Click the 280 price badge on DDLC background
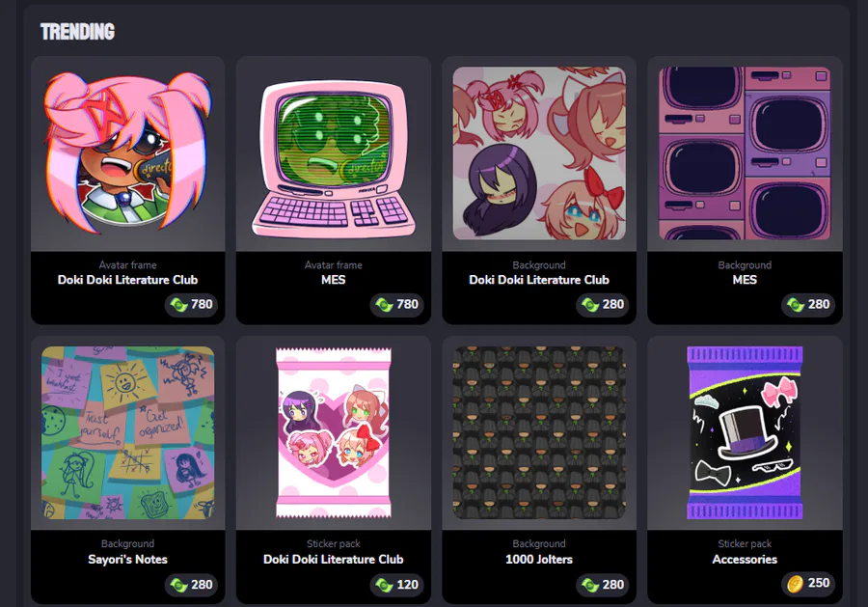The width and height of the screenshot is (868, 607). click(x=602, y=305)
